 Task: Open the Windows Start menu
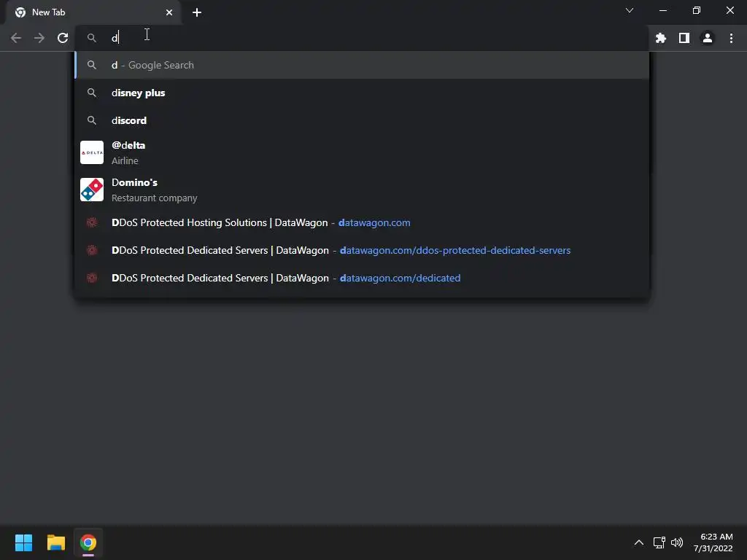coord(23,542)
